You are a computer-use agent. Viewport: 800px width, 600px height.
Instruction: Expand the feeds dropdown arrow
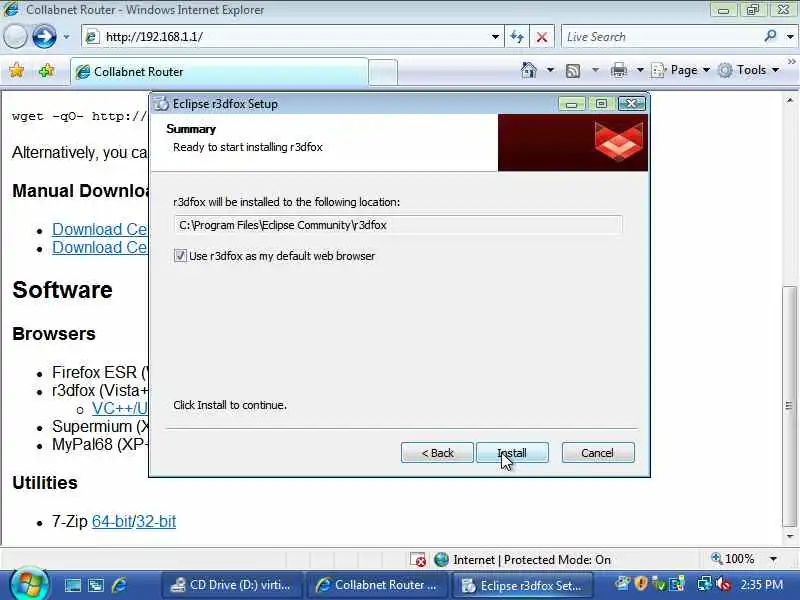595,70
